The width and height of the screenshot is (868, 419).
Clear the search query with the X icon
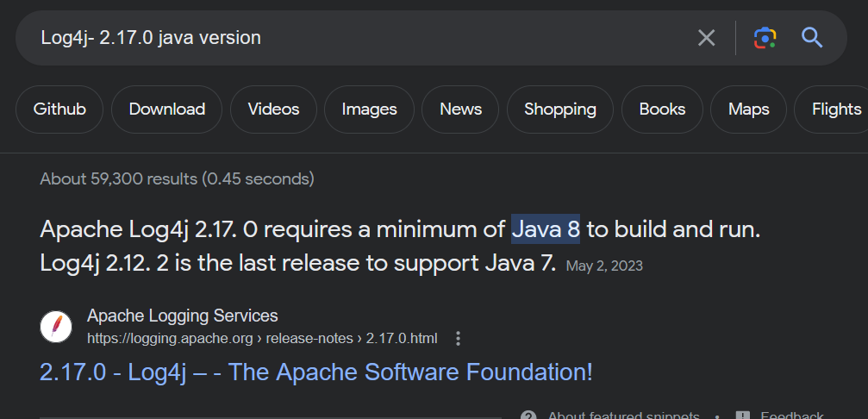(706, 38)
